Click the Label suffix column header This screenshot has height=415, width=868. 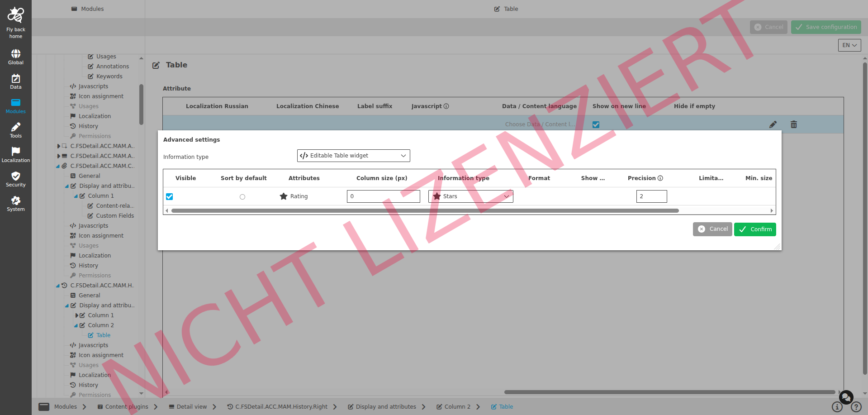tap(375, 106)
